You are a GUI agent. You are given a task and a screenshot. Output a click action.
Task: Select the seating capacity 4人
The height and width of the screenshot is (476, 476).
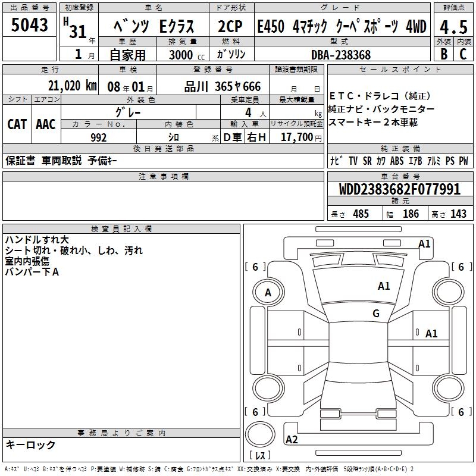(255, 113)
